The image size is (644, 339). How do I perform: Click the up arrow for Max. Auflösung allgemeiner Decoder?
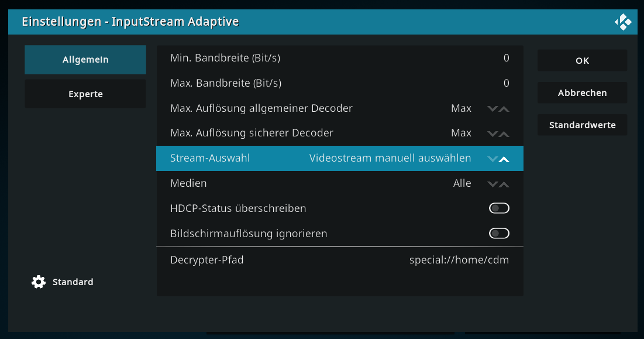tap(504, 109)
